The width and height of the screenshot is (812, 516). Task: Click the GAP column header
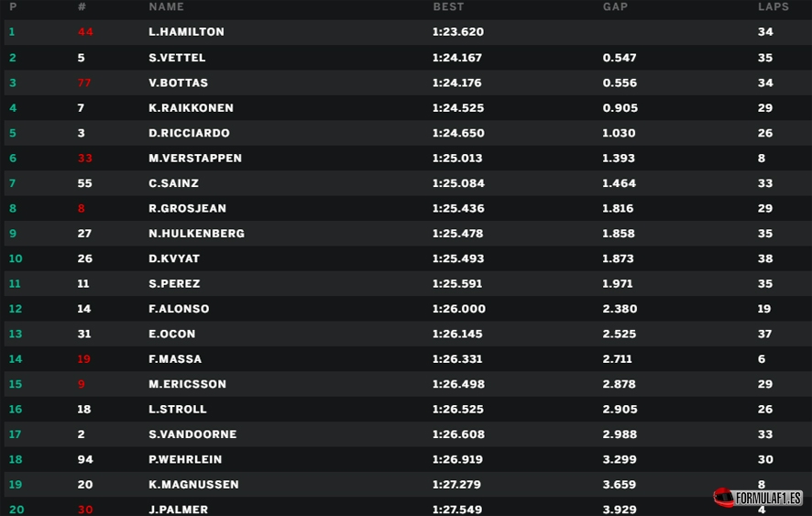click(x=615, y=6)
